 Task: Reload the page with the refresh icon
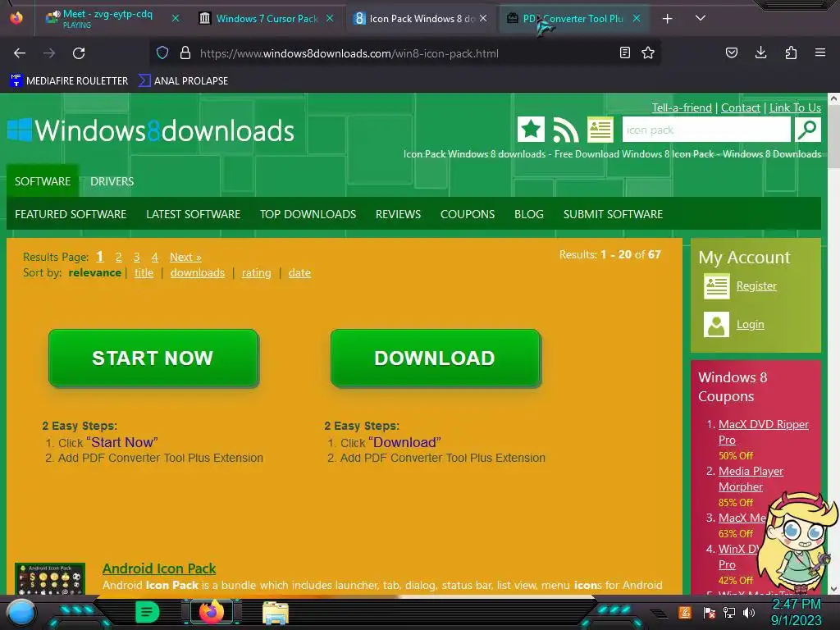[79, 53]
